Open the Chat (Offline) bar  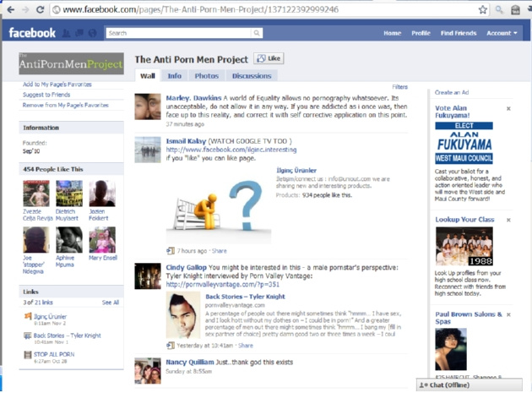tap(470, 385)
